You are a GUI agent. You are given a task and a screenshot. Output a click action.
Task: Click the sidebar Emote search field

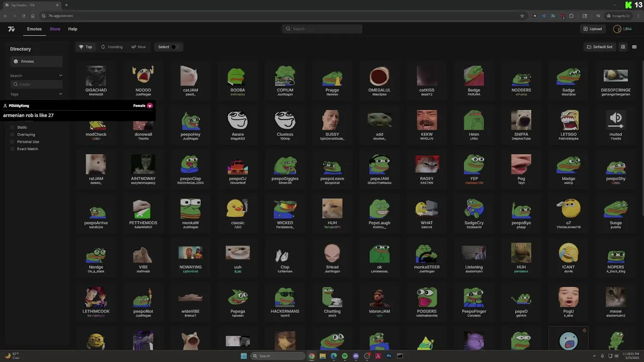(36, 84)
